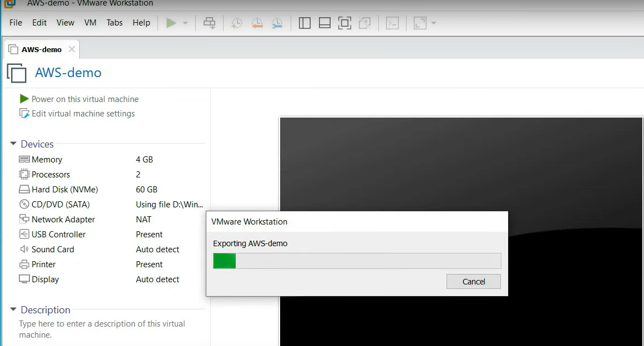
Task: Select the Printer device label
Action: pyautogui.click(x=43, y=264)
